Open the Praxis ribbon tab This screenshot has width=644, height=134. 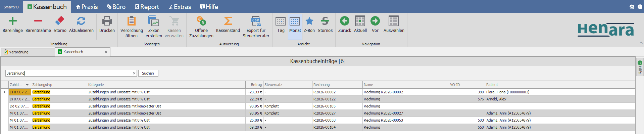87,7
